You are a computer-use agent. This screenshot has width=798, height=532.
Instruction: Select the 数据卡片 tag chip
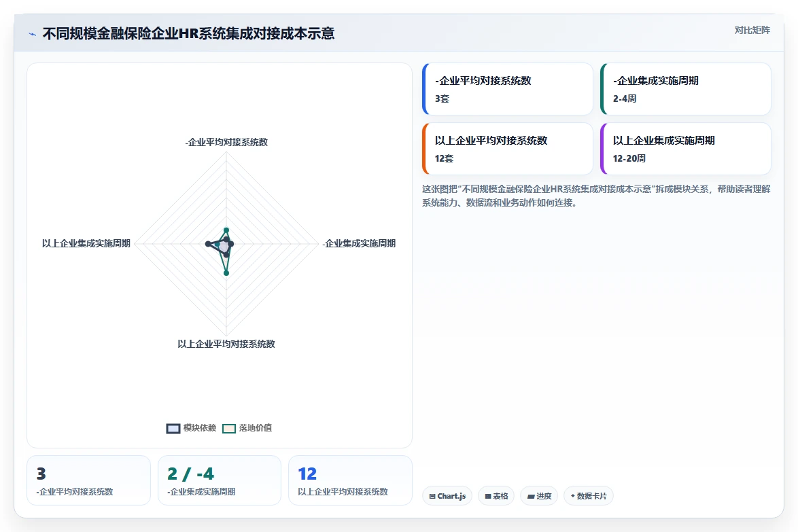(x=589, y=496)
